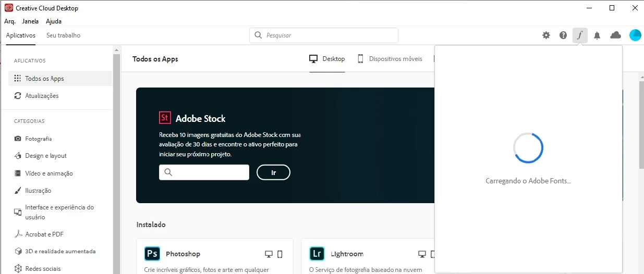Image resolution: width=644 pixels, height=274 pixels.
Task: Click the Adobe Stock banner title
Action: click(x=201, y=118)
